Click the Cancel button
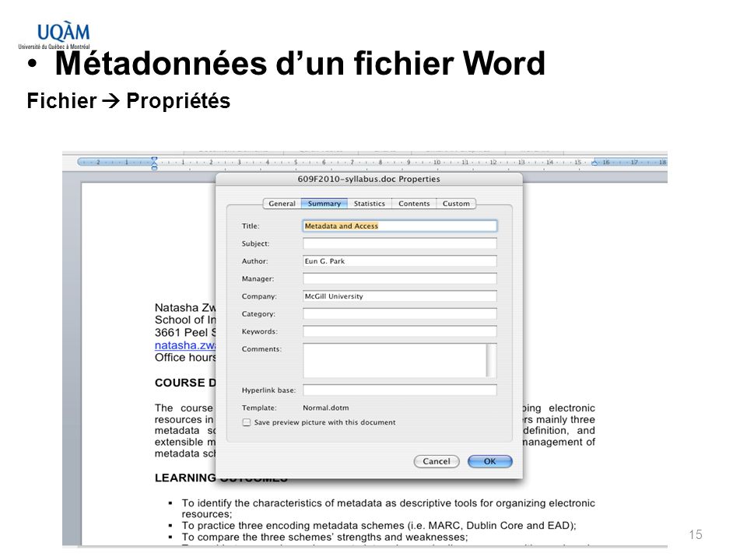747x560 pixels. click(x=437, y=461)
